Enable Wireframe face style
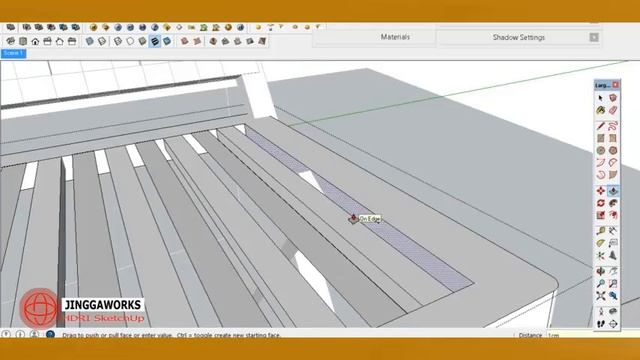The width and height of the screenshot is (640, 360). point(118,41)
